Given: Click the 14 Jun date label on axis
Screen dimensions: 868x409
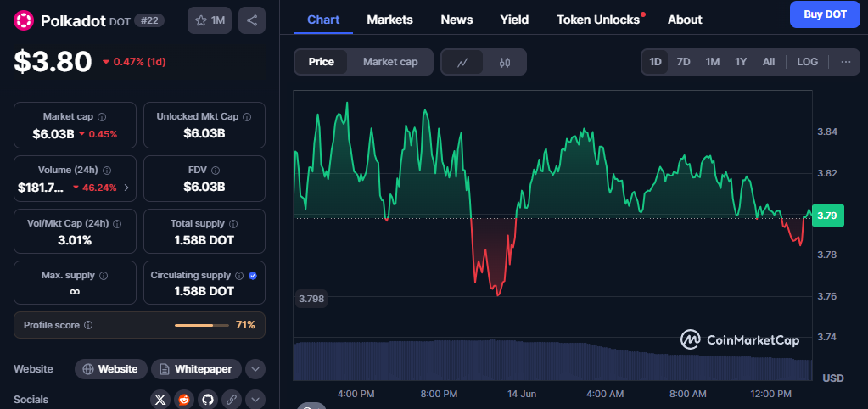Looking at the screenshot, I should tap(522, 394).
